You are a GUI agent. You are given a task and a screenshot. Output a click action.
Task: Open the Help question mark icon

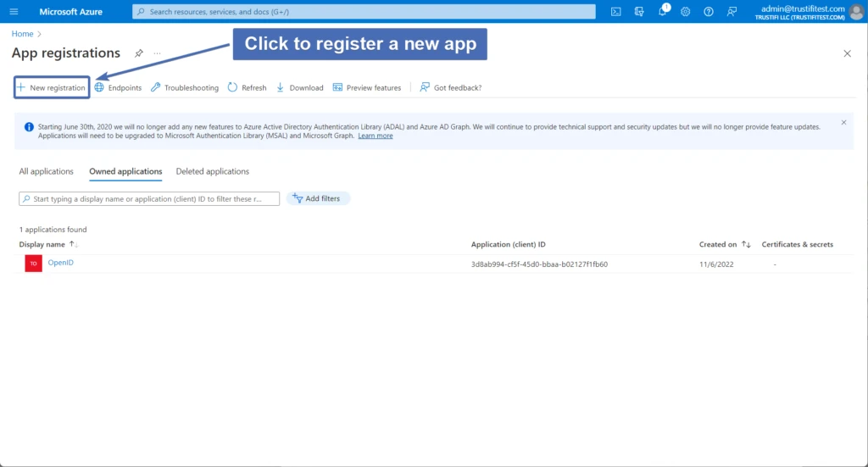point(709,12)
